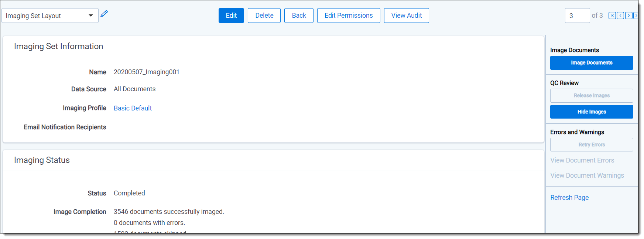
Task: Click the Retry Errors button
Action: (591, 145)
